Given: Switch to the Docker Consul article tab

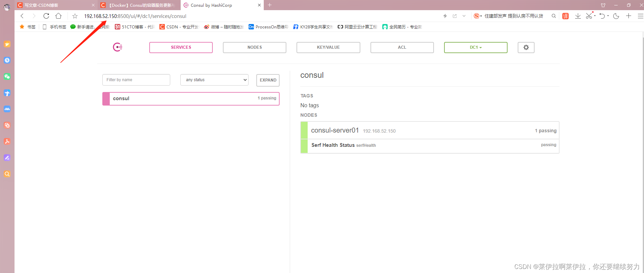Looking at the screenshot, I should point(139,5).
